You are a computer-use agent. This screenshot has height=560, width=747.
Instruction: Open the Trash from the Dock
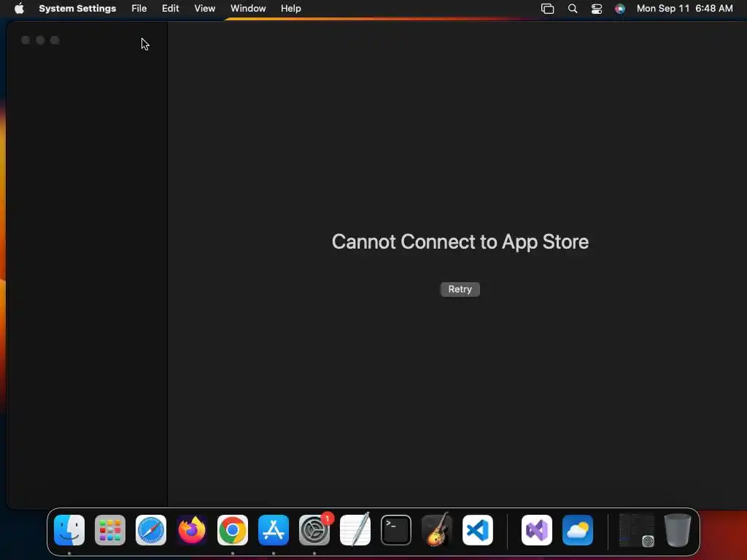tap(678, 530)
